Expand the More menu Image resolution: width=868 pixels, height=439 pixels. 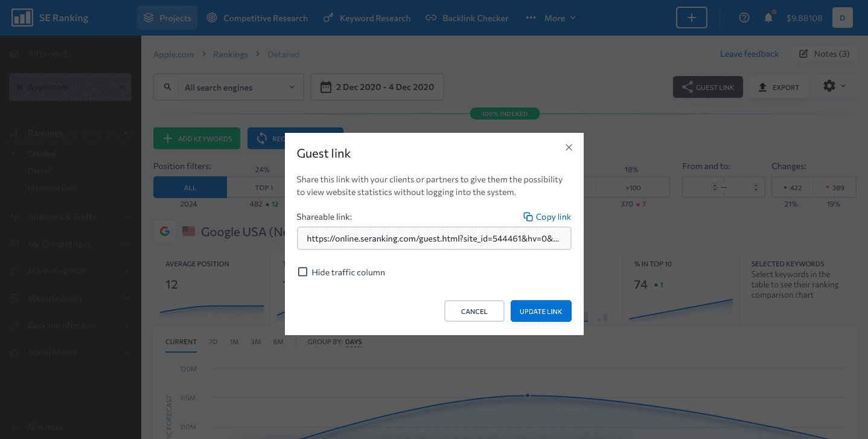[550, 18]
